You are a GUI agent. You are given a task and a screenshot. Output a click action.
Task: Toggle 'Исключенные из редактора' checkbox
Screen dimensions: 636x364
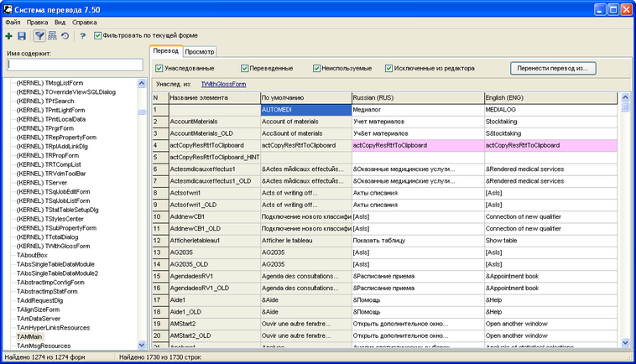pos(389,69)
